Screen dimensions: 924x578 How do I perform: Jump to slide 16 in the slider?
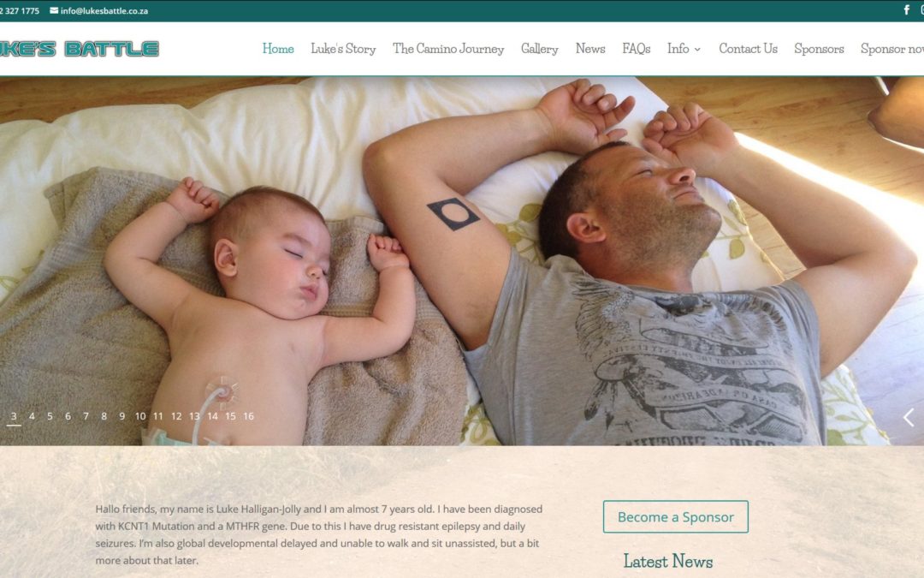[249, 416]
